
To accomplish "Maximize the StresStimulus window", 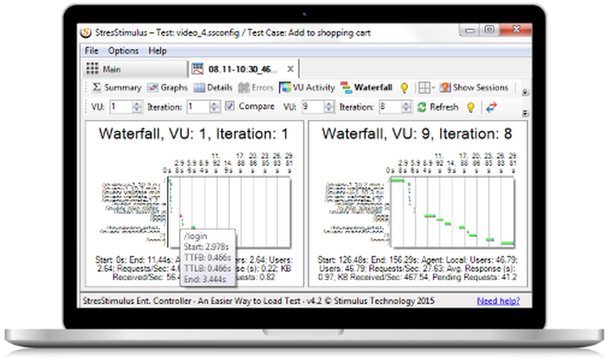I will (x=490, y=29).
